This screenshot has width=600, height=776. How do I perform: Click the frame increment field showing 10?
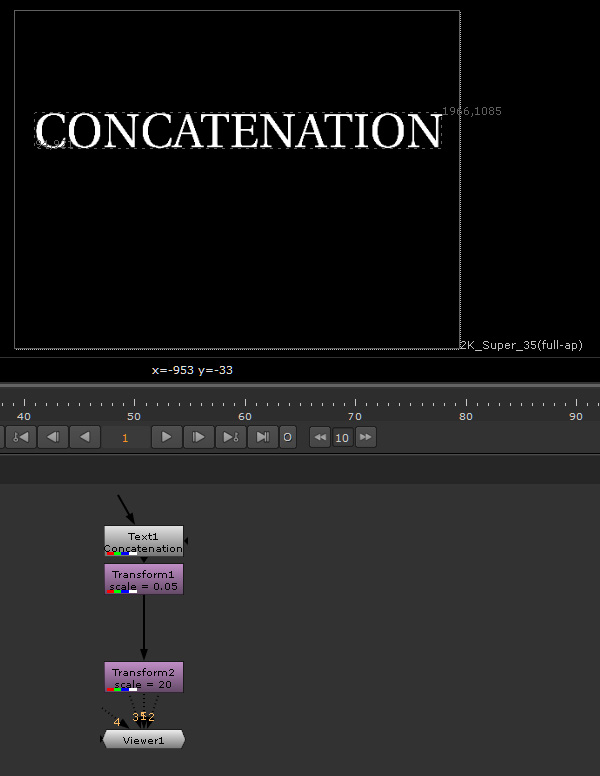tap(342, 437)
